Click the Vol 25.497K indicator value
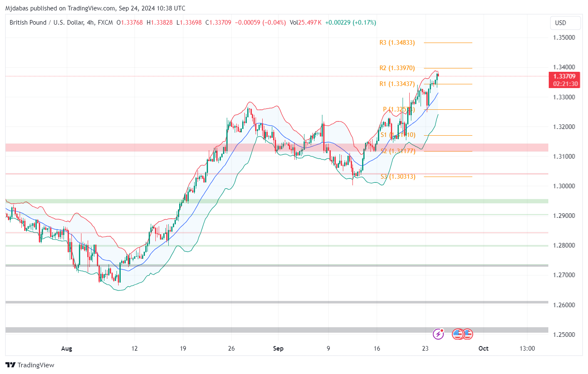The height and width of the screenshot is (374, 588). pyautogui.click(x=306, y=23)
